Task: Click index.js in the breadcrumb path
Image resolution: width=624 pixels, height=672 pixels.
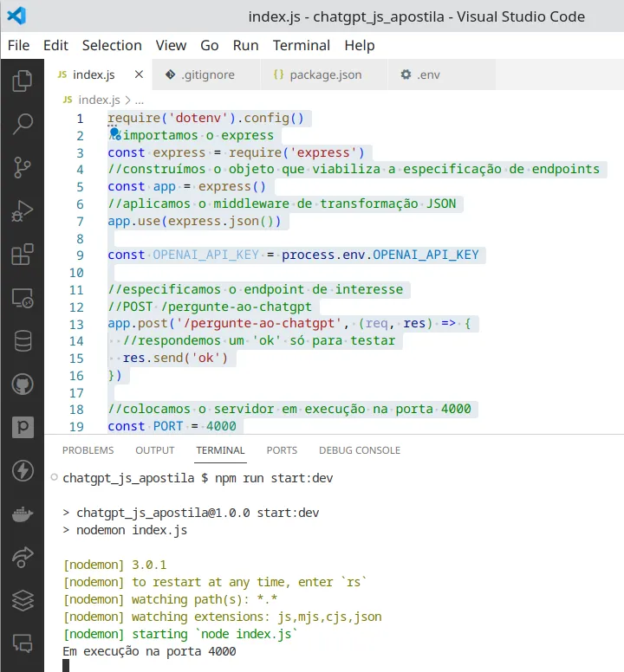Action: [x=99, y=100]
